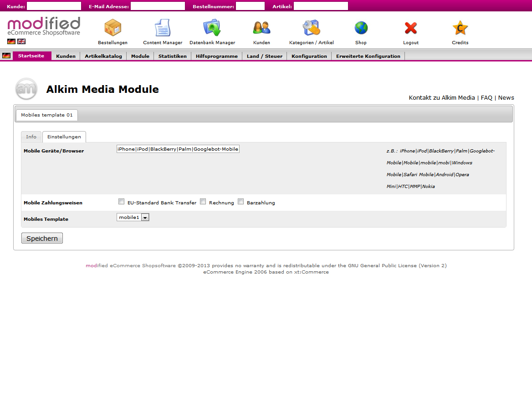Click the Shop label text
Viewport: 532px width, 396px height.
tap(361, 43)
